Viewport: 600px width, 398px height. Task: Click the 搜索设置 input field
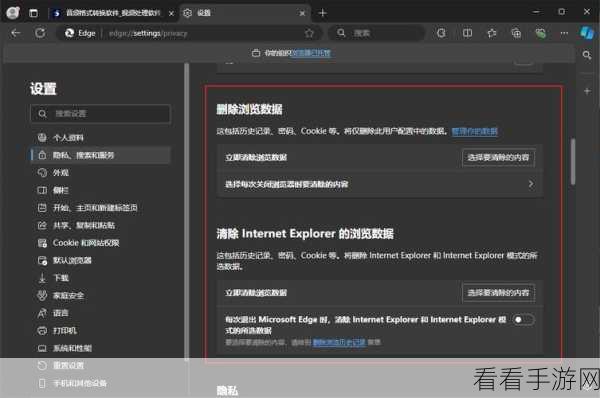coord(100,114)
